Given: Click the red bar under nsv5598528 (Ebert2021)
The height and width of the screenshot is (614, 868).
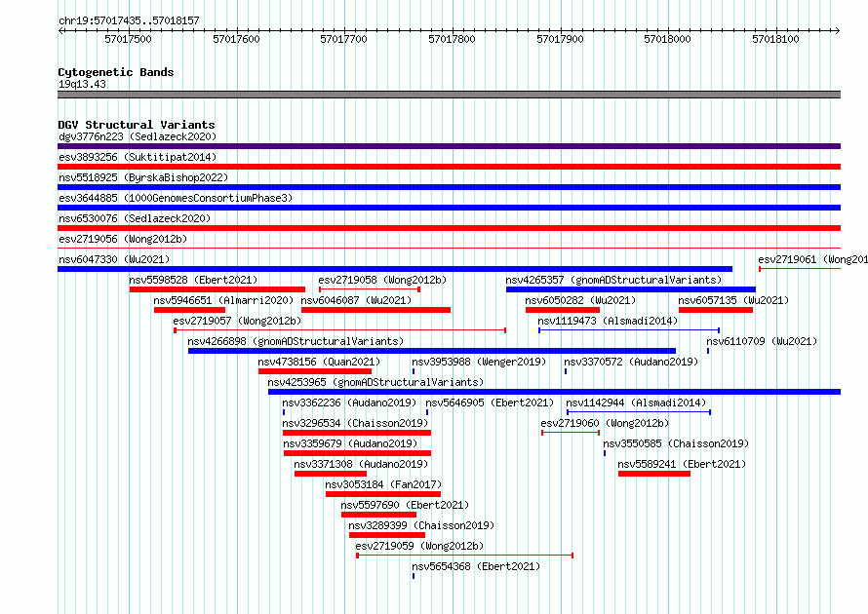Looking at the screenshot, I should point(217,289).
